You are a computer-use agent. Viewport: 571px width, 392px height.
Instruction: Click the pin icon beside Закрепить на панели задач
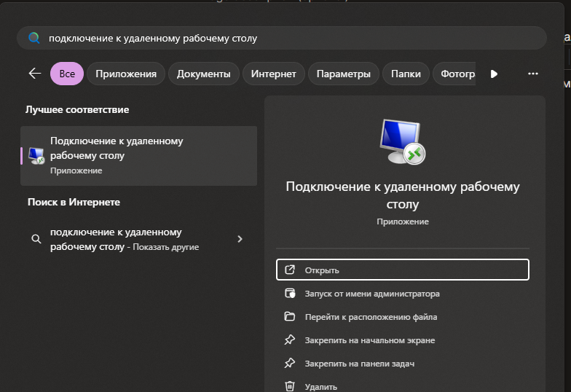coord(290,364)
